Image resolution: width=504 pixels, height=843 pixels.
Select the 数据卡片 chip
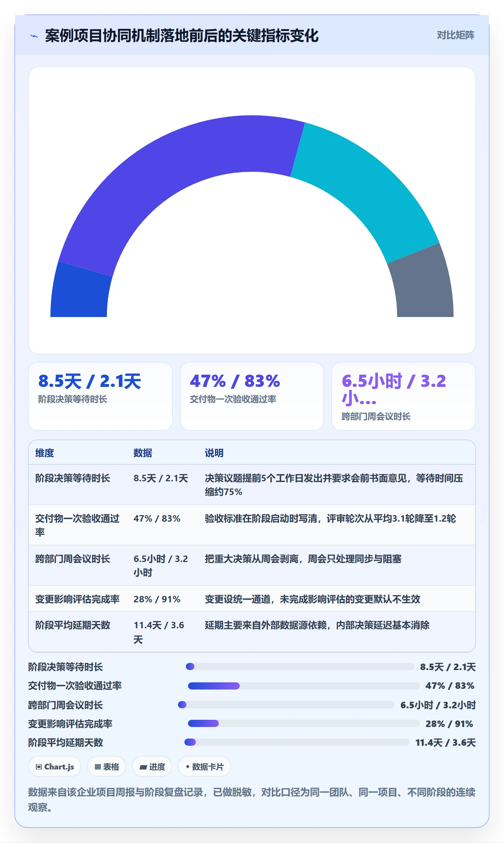(204, 767)
